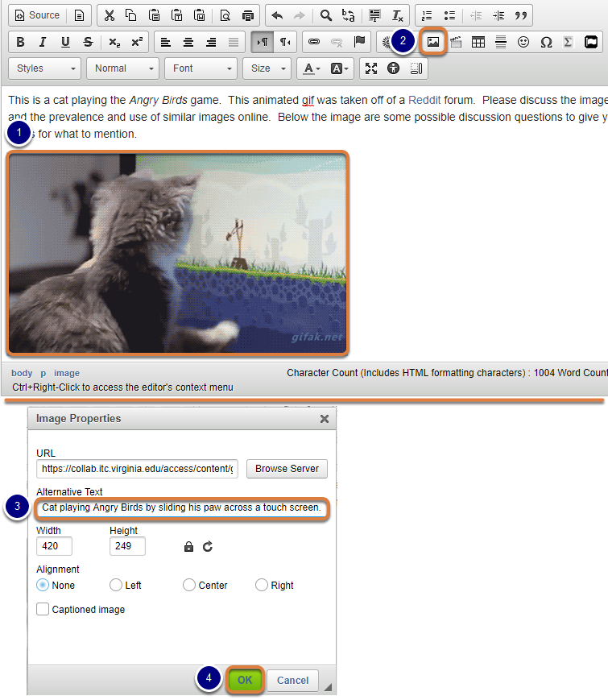
Task: Select p in the elements path
Action: coord(43,373)
